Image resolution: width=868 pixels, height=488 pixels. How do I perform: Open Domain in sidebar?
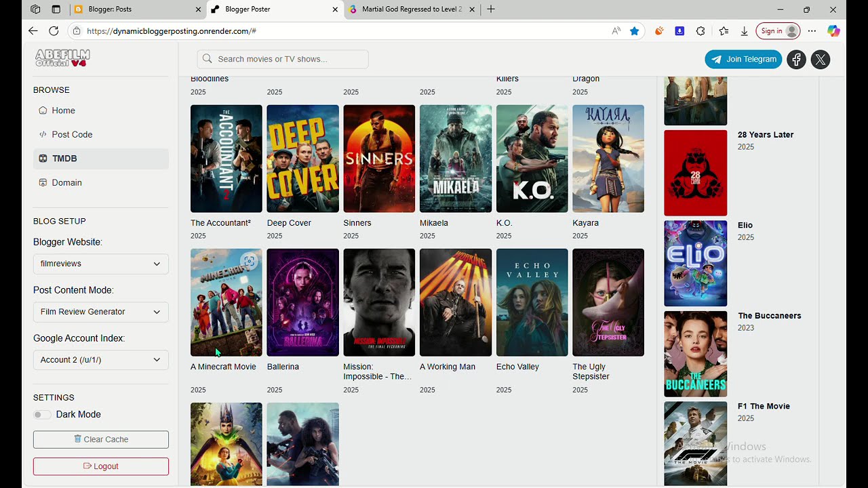tap(100, 182)
